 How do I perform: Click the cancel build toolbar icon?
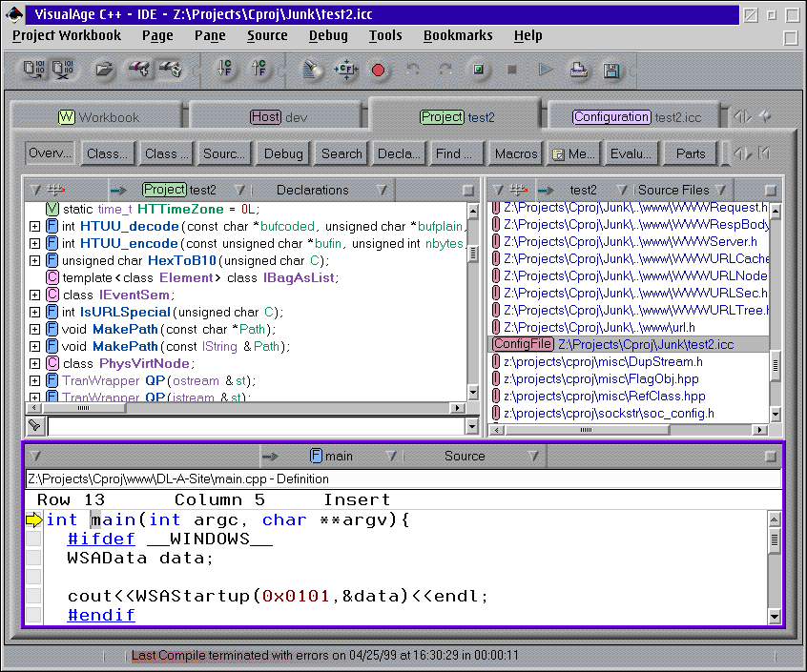[63, 70]
